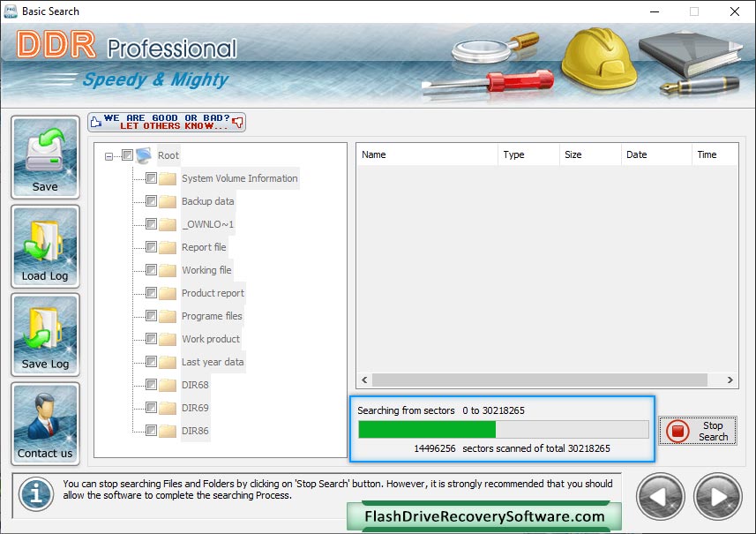Sort by the Type column header

528,154
